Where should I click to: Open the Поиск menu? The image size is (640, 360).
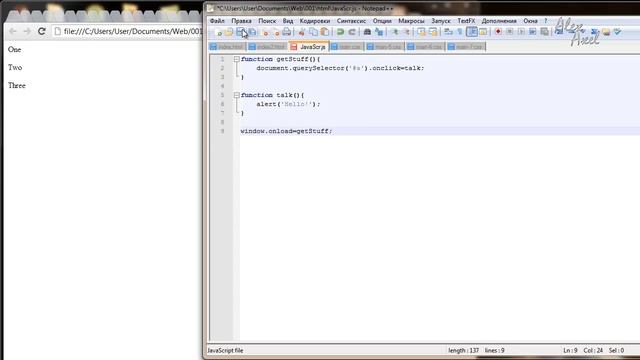267,21
